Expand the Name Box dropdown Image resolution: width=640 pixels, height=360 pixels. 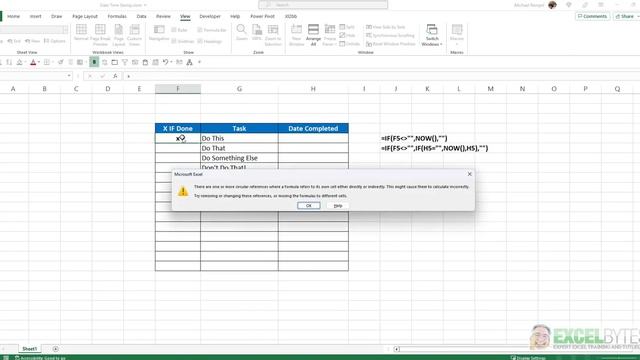(x=69, y=76)
